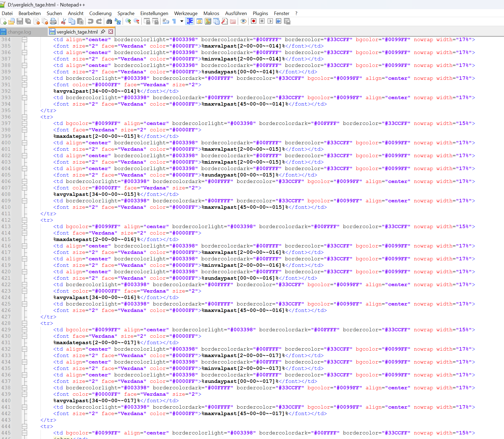Click the New file toolbar icon

(x=3, y=21)
